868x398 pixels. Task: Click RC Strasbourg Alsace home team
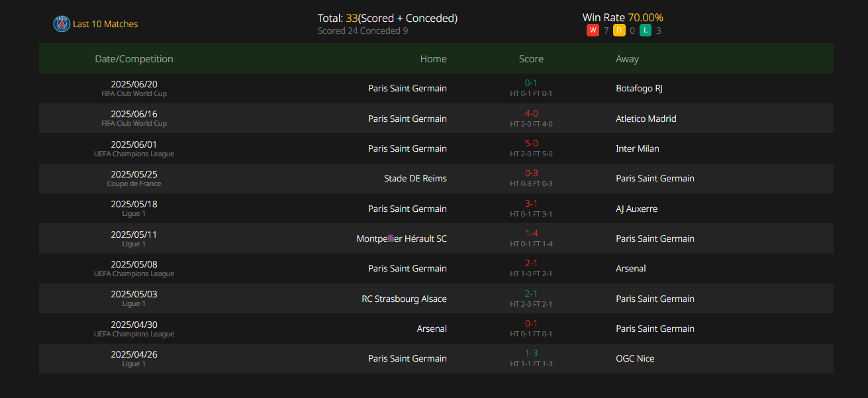pos(404,299)
